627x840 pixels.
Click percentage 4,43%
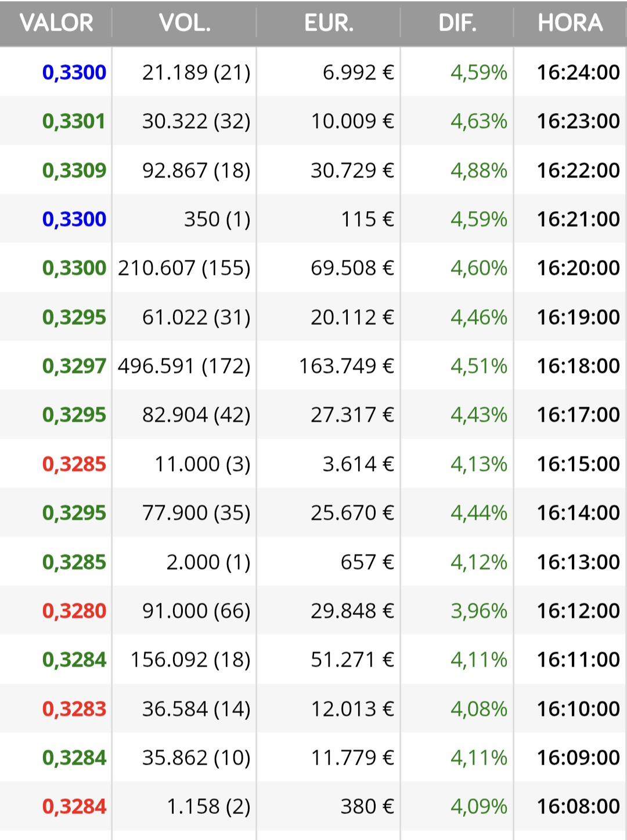[x=479, y=415]
